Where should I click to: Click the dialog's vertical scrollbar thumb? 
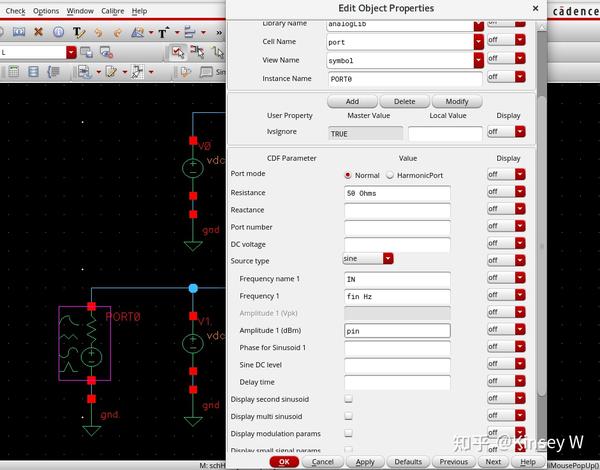[x=541, y=245]
